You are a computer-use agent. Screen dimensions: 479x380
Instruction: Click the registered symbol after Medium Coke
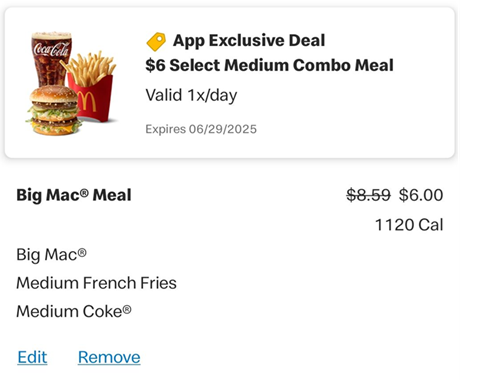[x=127, y=309]
